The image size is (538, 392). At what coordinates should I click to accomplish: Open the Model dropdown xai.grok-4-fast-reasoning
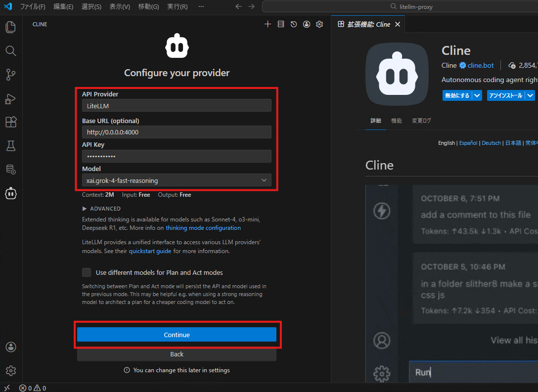(x=177, y=180)
